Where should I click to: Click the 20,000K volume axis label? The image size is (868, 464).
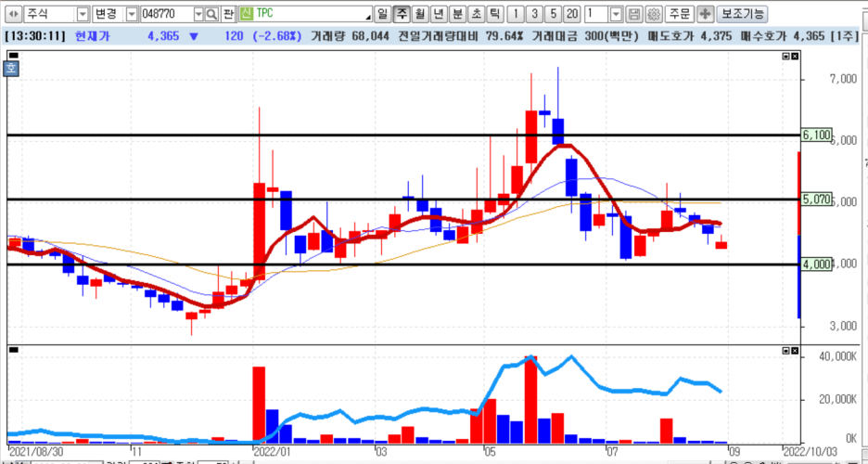[x=838, y=399]
